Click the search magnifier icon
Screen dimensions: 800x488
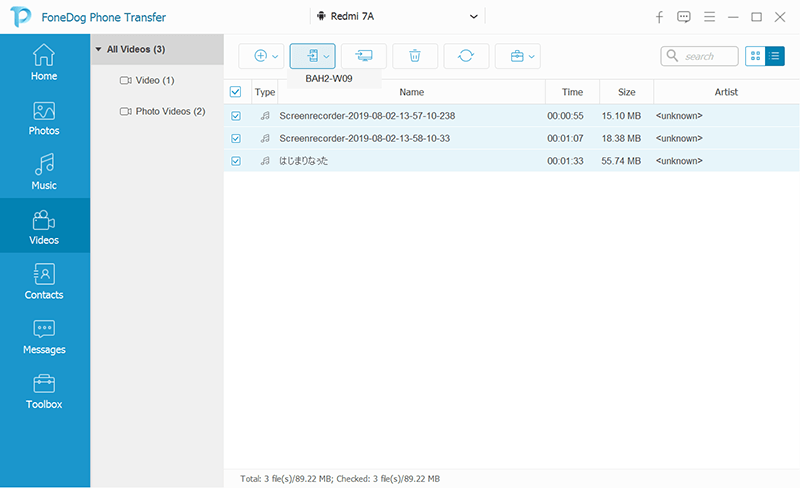672,55
